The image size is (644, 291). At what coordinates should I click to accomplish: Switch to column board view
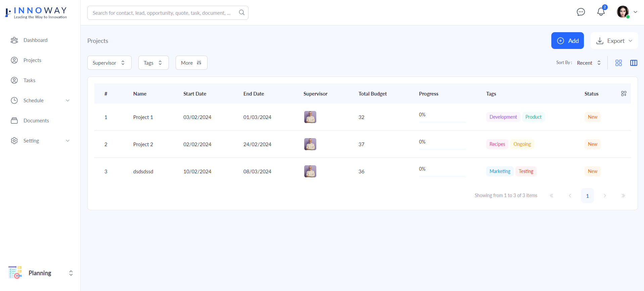coord(634,63)
